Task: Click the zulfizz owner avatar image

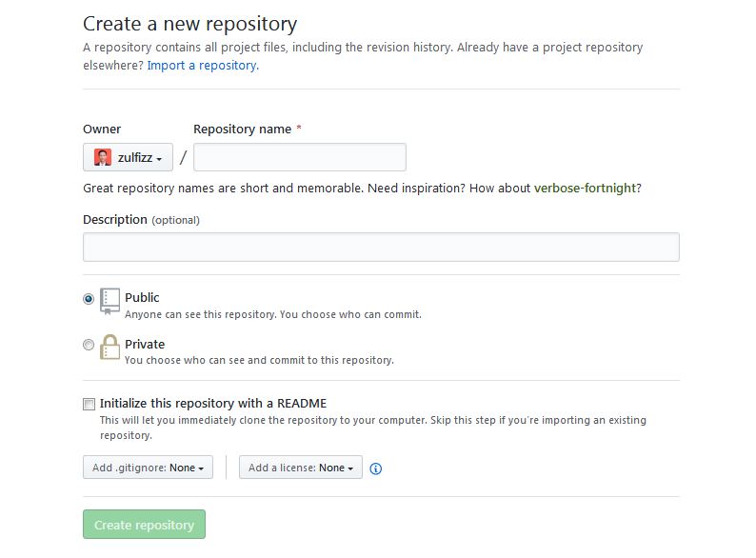Action: tap(102, 158)
